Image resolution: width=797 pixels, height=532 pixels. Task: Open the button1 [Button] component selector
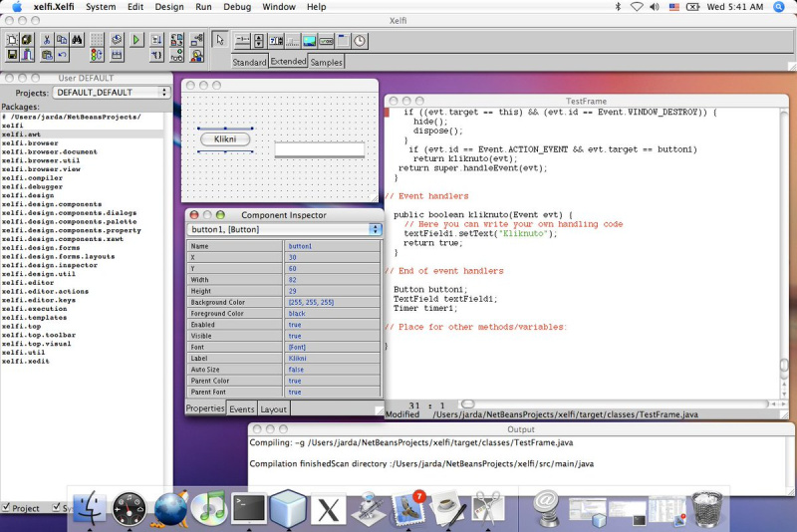[x=284, y=229]
